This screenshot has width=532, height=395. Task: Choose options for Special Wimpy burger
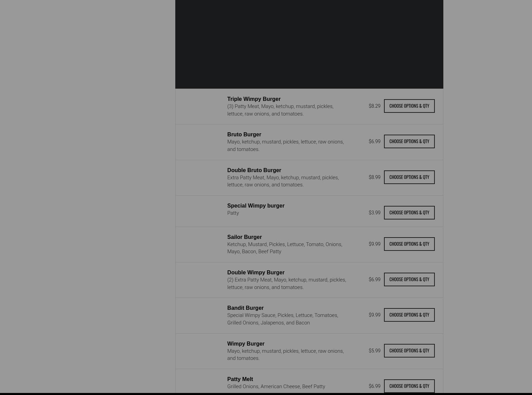(409, 213)
